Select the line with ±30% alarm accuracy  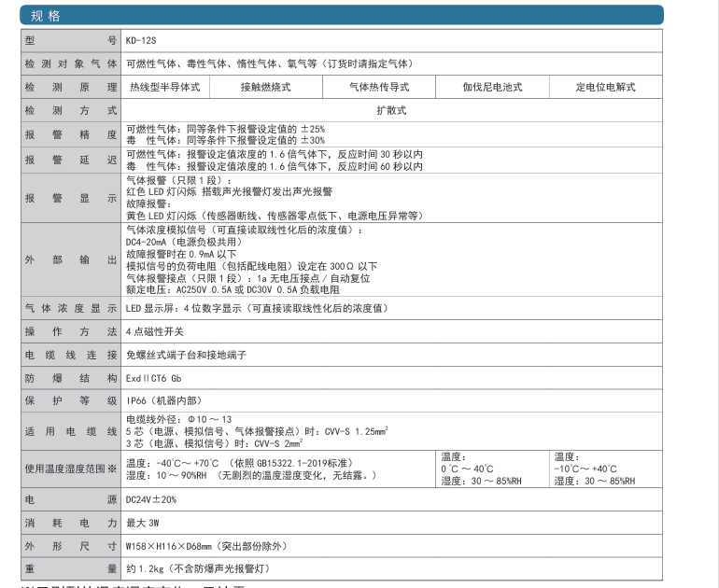[225, 140]
